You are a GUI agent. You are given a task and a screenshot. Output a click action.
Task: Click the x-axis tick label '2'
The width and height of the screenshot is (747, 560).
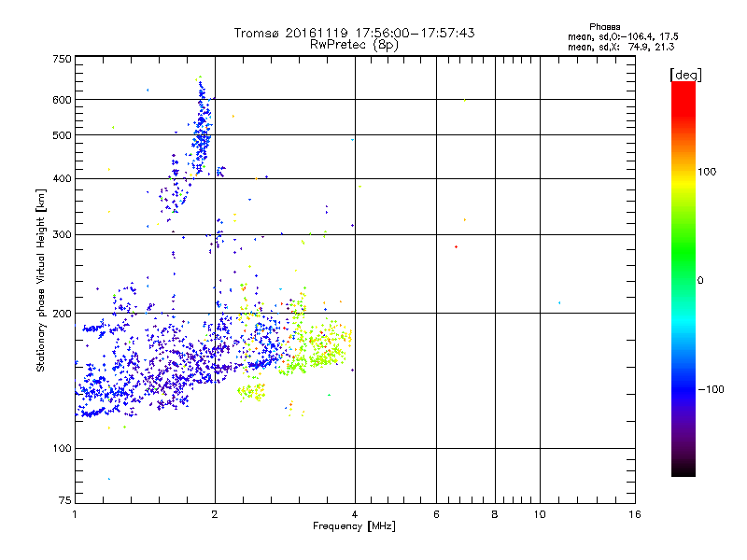215,514
